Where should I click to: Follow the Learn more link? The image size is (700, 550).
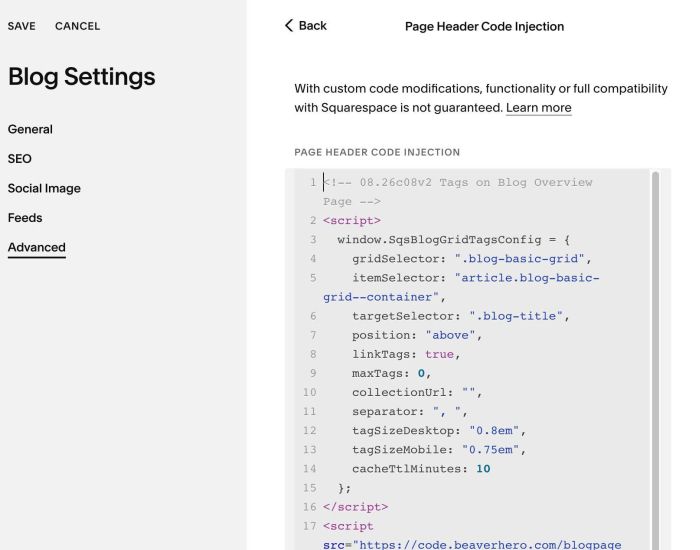pos(538,108)
